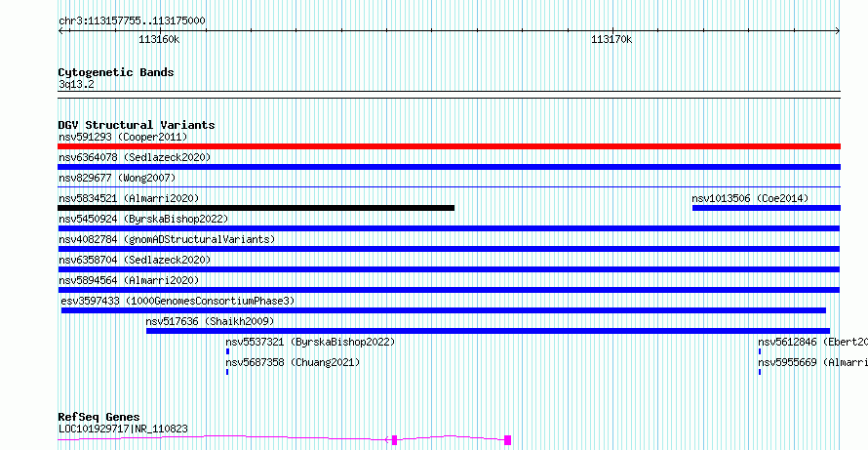Open the esv3597433 1000GenomesConsortiumPhase3 label
868x450 pixels.
(178, 301)
